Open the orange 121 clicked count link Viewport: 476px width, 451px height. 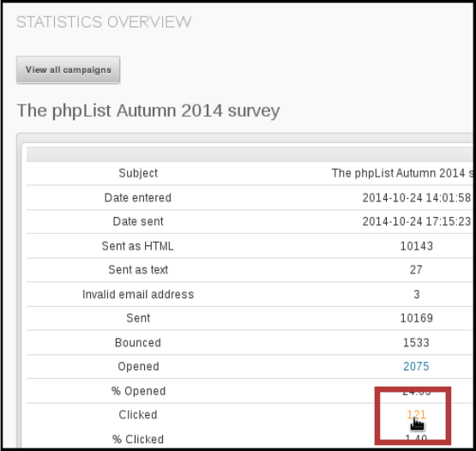pyautogui.click(x=416, y=415)
